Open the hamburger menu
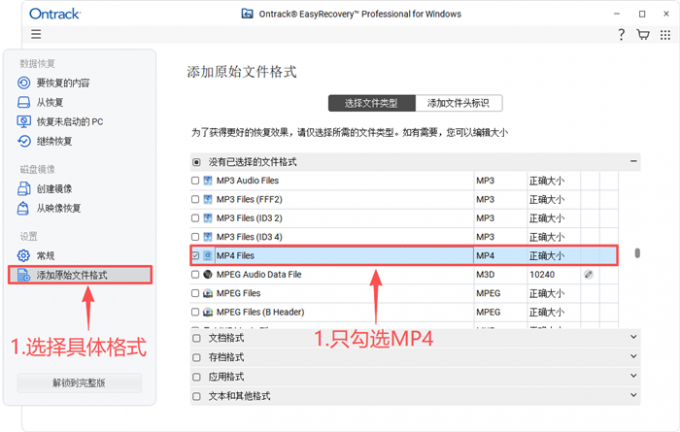 36,34
